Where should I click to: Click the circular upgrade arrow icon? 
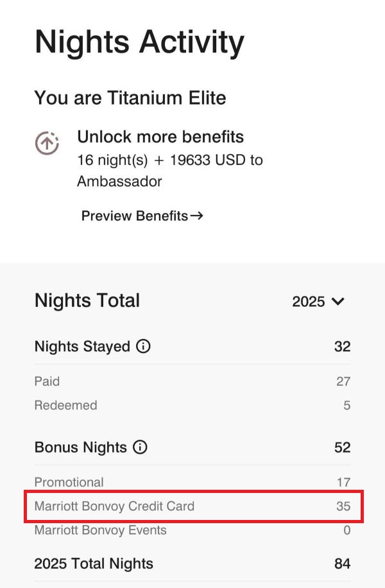tap(47, 143)
